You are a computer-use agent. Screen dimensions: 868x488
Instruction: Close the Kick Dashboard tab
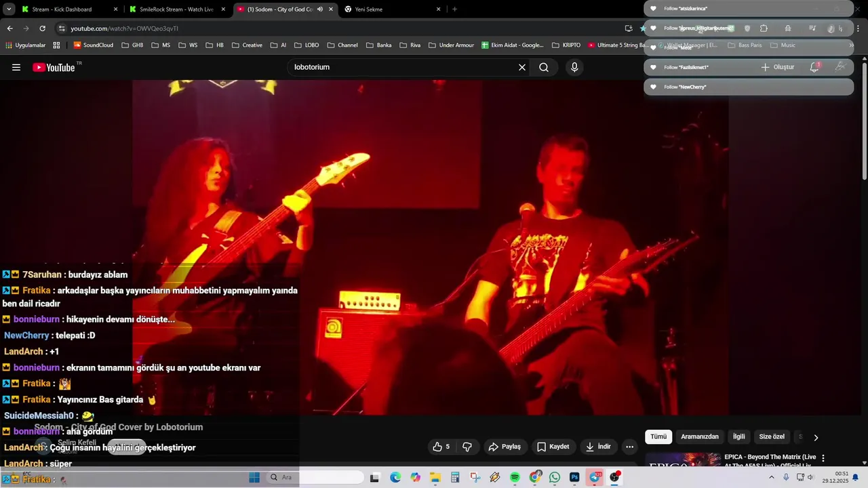115,9
